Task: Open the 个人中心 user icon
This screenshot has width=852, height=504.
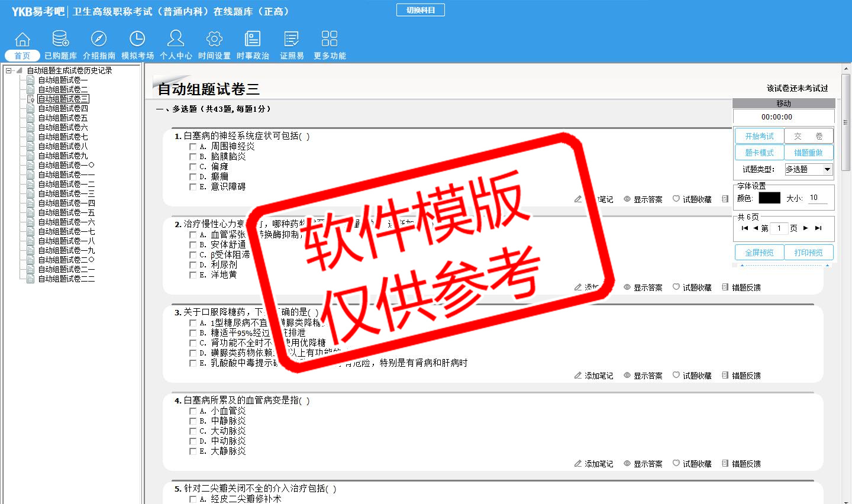Action: 176,40
